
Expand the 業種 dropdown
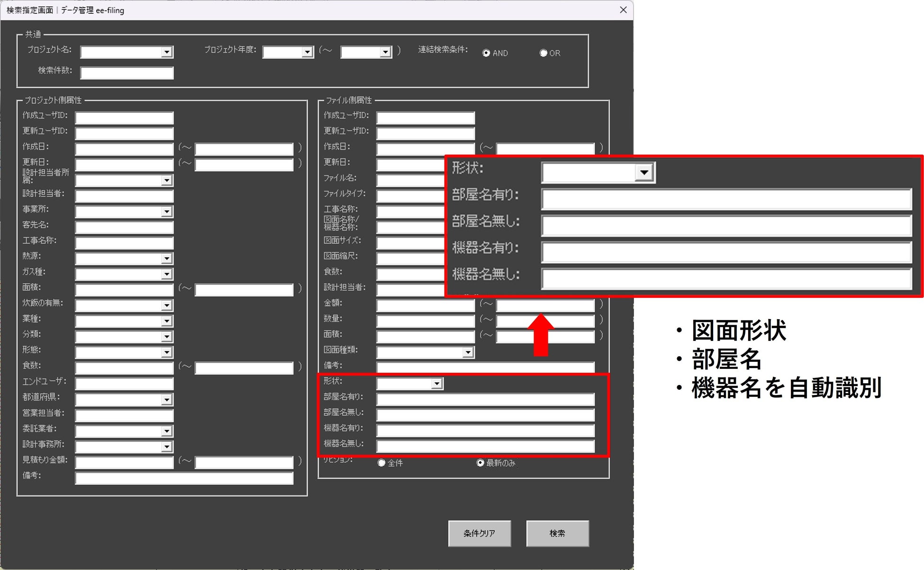[x=166, y=321]
